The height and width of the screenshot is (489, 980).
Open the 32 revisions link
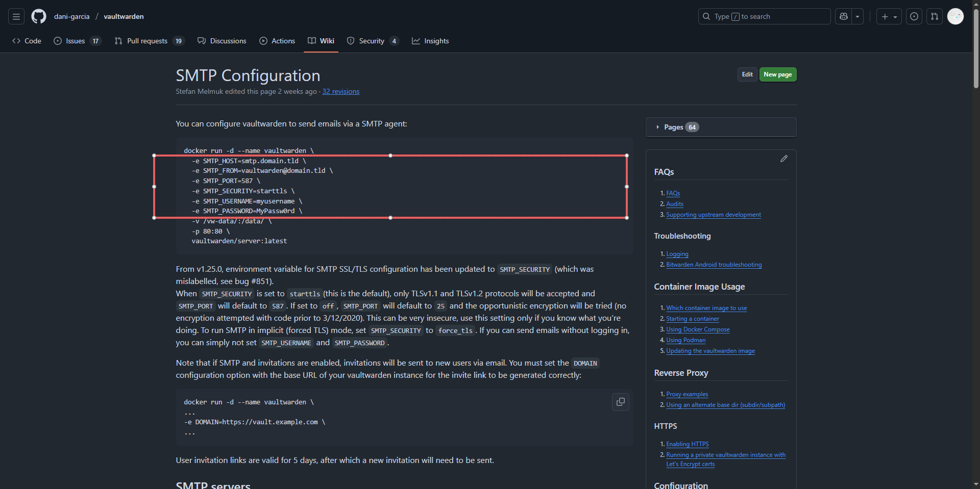point(340,92)
